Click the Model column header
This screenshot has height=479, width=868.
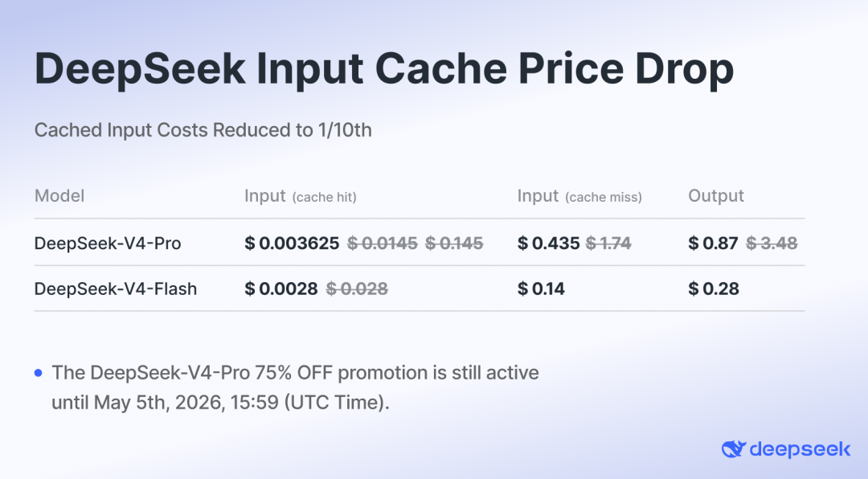(59, 196)
